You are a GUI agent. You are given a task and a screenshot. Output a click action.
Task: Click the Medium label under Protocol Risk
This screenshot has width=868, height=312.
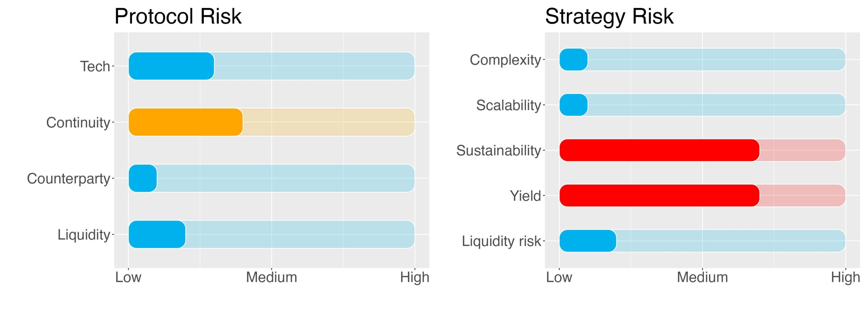[x=272, y=277]
